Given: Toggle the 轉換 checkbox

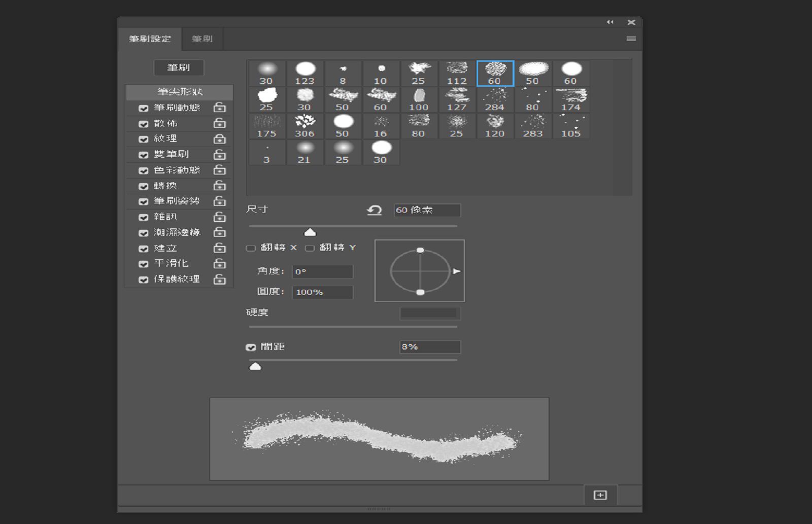Looking at the screenshot, I should point(144,186).
